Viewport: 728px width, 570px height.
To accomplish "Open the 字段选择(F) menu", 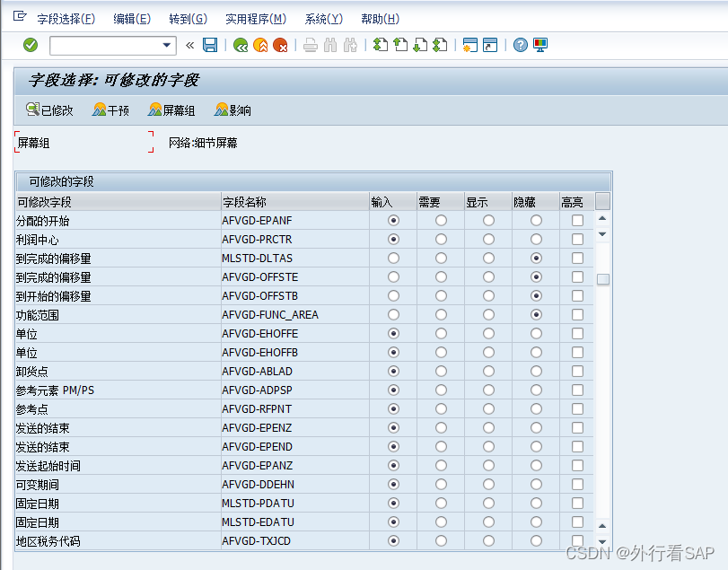I will click(x=66, y=19).
